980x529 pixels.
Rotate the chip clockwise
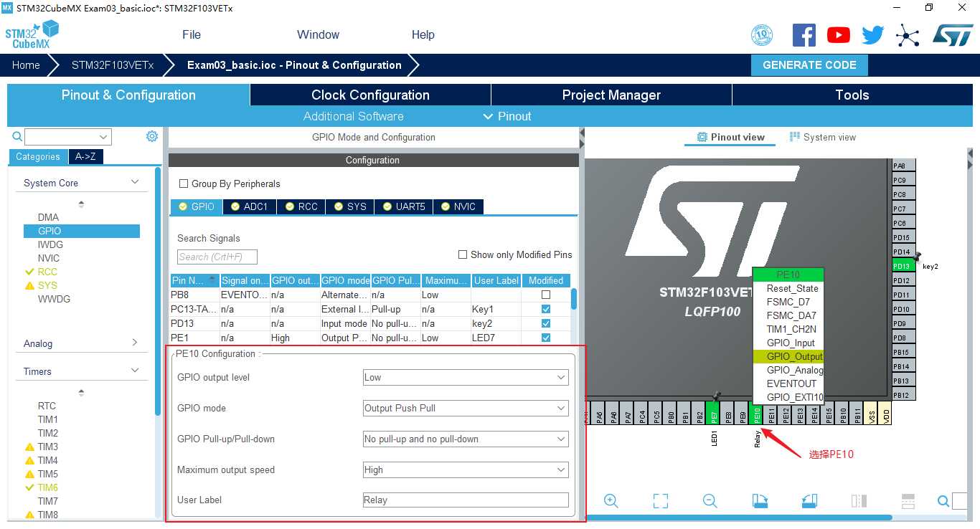click(x=760, y=501)
